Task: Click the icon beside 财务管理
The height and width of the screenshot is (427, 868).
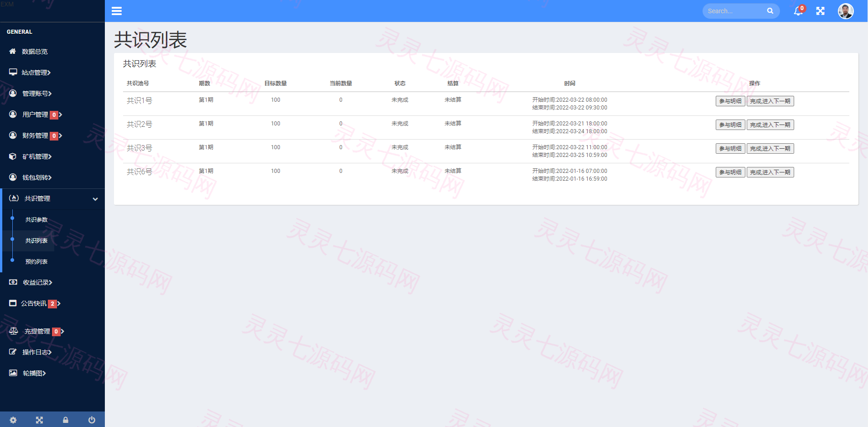Action: [x=13, y=135]
